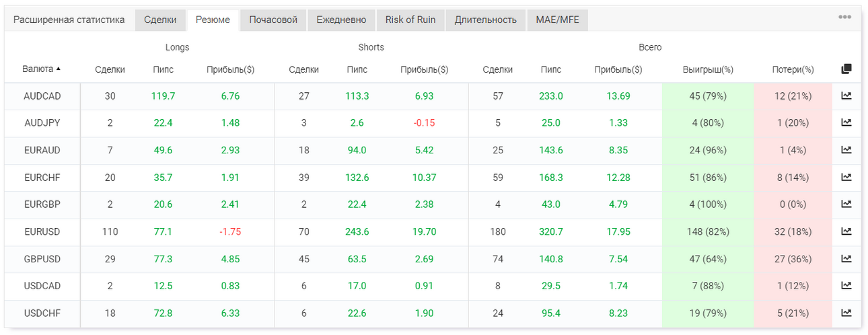Click the Longs group header

(178, 48)
